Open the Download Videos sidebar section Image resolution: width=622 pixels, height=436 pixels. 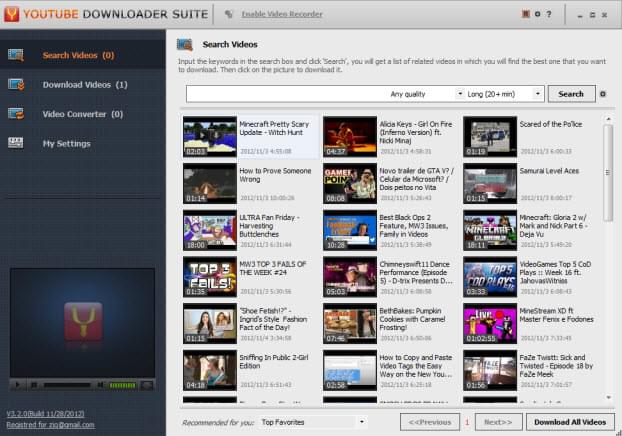tap(83, 85)
